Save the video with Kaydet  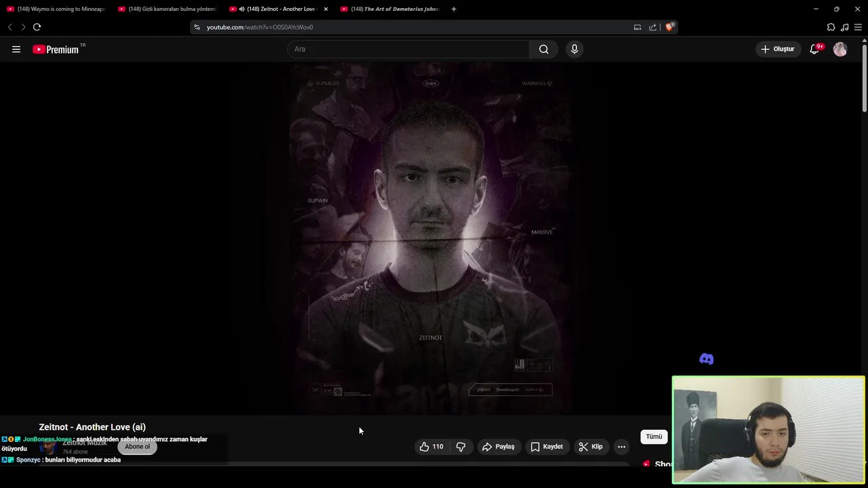tap(547, 447)
